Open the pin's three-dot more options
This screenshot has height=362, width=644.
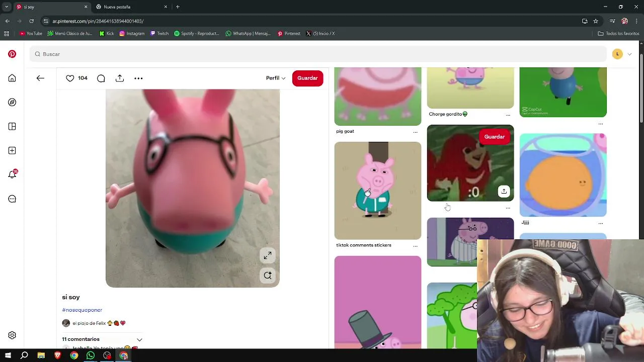point(138,78)
